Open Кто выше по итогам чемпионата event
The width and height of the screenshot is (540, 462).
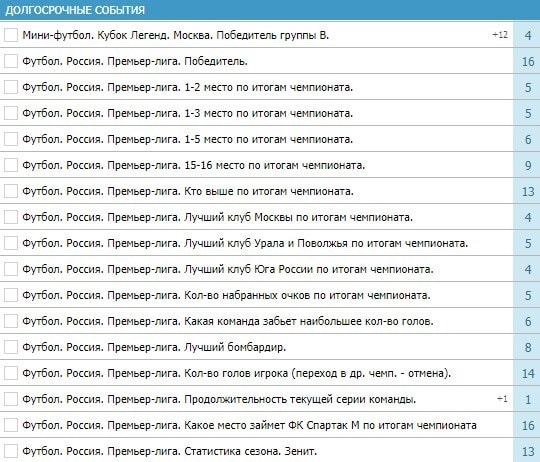(188, 191)
